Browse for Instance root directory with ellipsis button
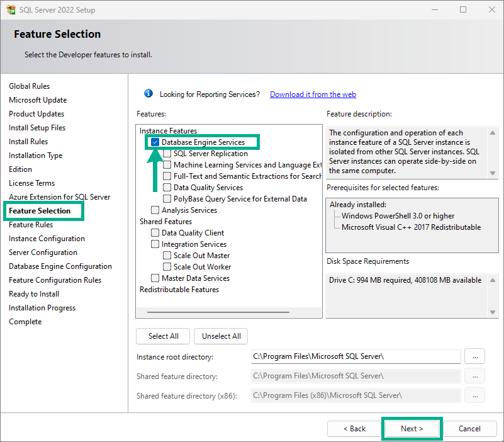This screenshot has width=504, height=442. tap(475, 356)
